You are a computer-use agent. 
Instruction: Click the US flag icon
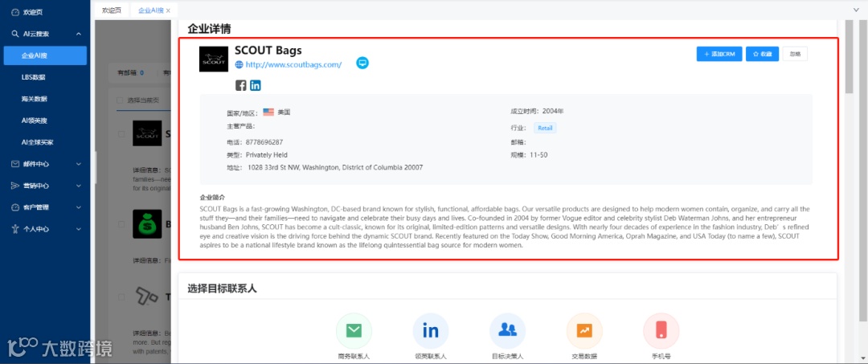point(268,112)
